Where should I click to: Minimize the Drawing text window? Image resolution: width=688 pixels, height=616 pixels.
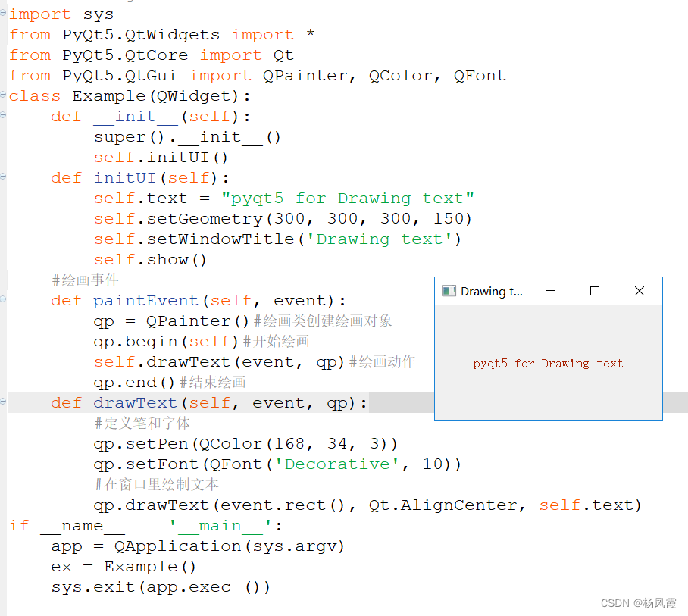pos(551,291)
